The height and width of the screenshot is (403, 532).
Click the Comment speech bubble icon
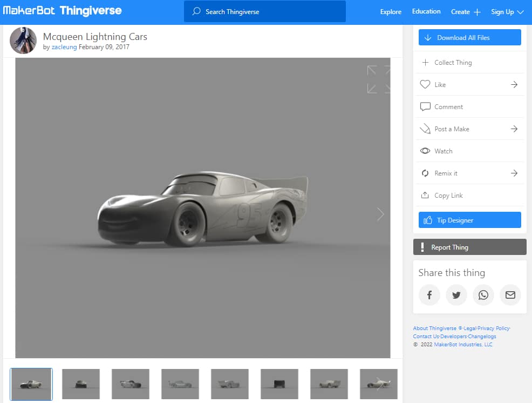[425, 107]
